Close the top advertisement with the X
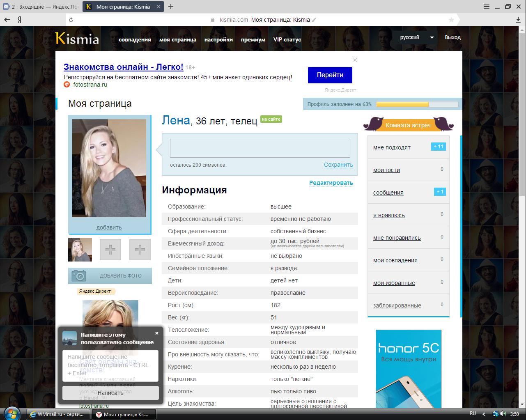The width and height of the screenshot is (526, 420). coord(355,60)
